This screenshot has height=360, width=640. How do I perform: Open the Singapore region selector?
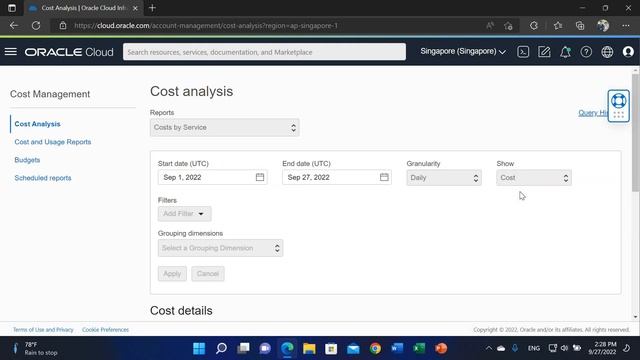tap(463, 51)
